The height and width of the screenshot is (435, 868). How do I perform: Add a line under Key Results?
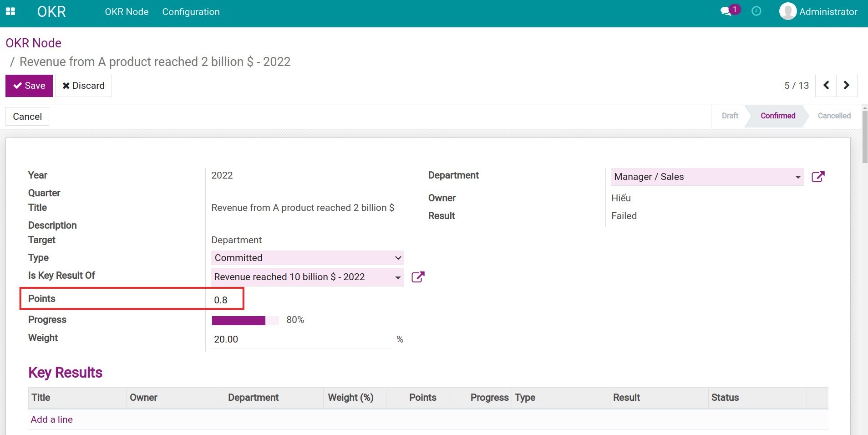coord(51,419)
